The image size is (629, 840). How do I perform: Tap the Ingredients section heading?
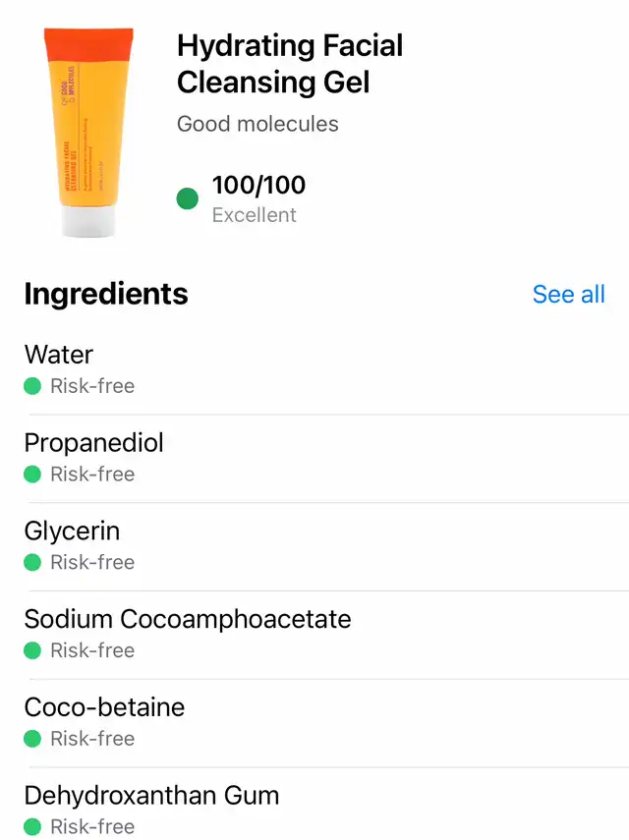tap(106, 294)
